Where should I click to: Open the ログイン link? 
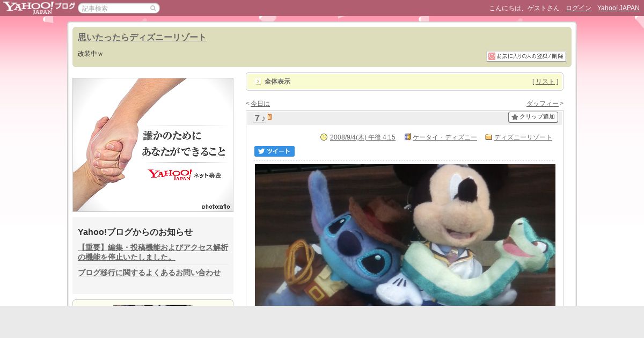[579, 8]
